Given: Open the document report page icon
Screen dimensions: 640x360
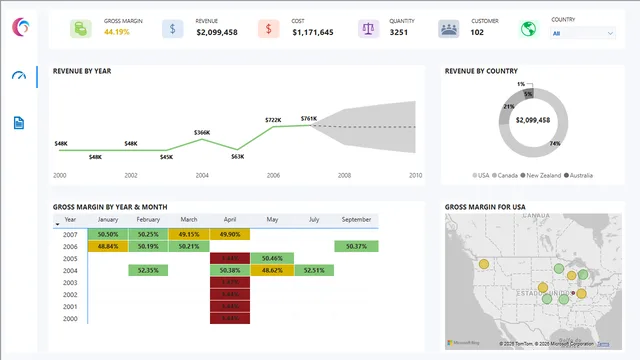Looking at the screenshot, I should click(19, 122).
